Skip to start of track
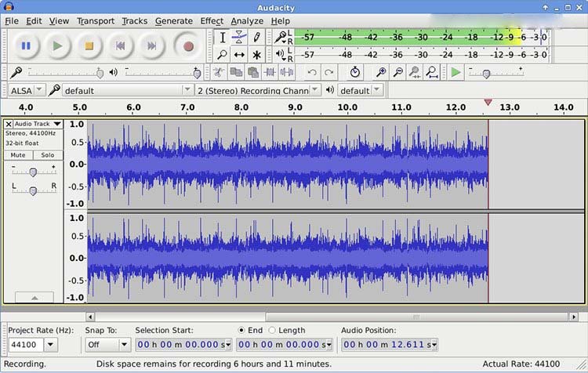588x373 pixels. [121, 46]
